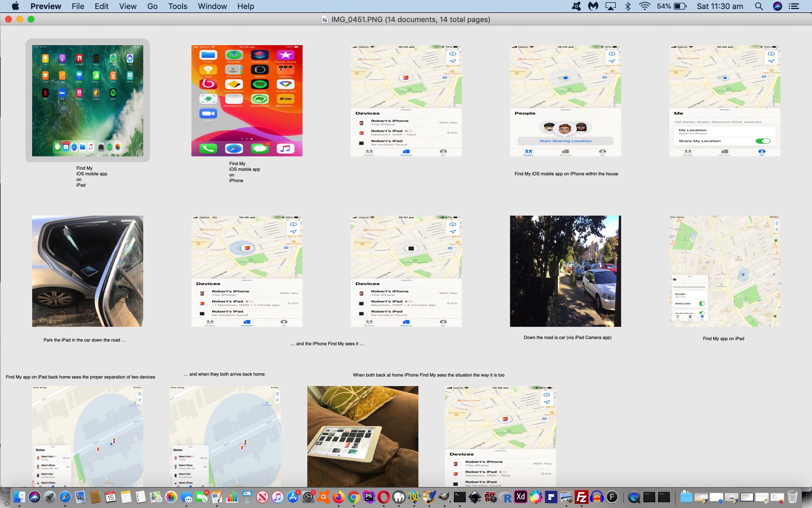812x508 pixels.
Task: Select the car door photo thumbnail
Action: click(88, 271)
